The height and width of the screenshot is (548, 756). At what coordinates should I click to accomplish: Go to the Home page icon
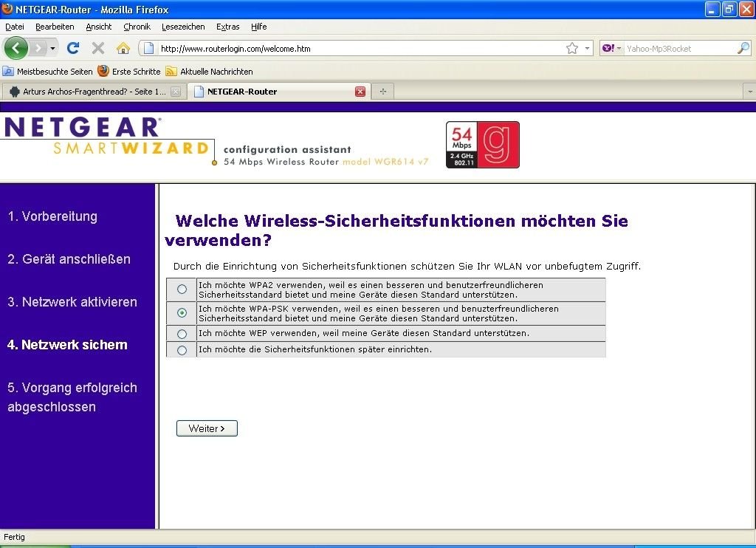pos(123,48)
